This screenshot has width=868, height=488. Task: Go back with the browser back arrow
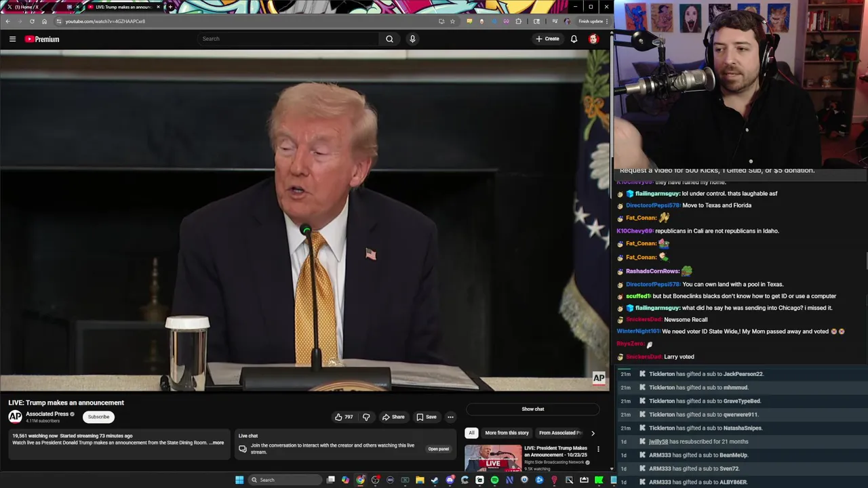click(7, 21)
